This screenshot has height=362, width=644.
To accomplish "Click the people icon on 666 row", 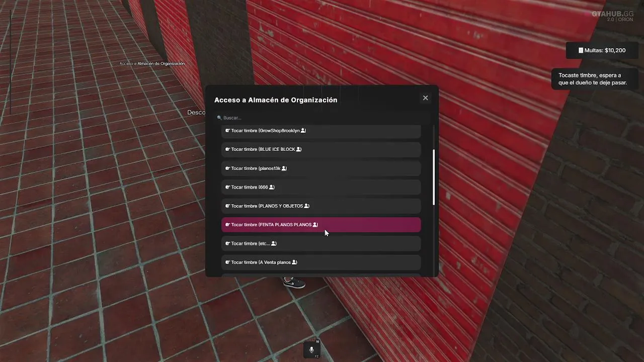I will (272, 187).
